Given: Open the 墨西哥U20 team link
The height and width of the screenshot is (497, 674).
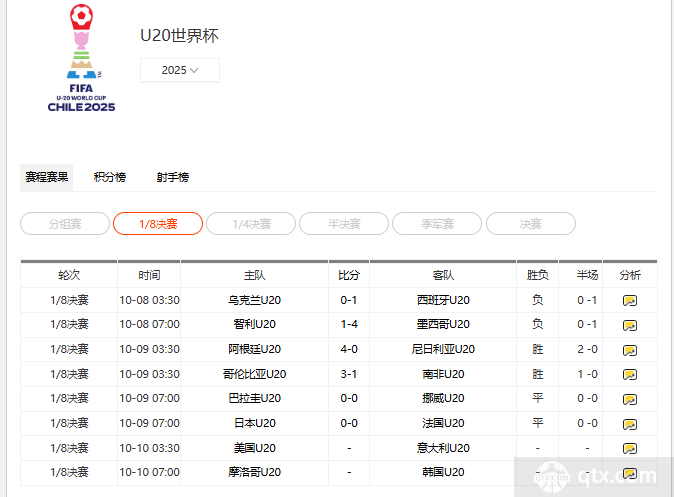Looking at the screenshot, I should pyautogui.click(x=443, y=325).
